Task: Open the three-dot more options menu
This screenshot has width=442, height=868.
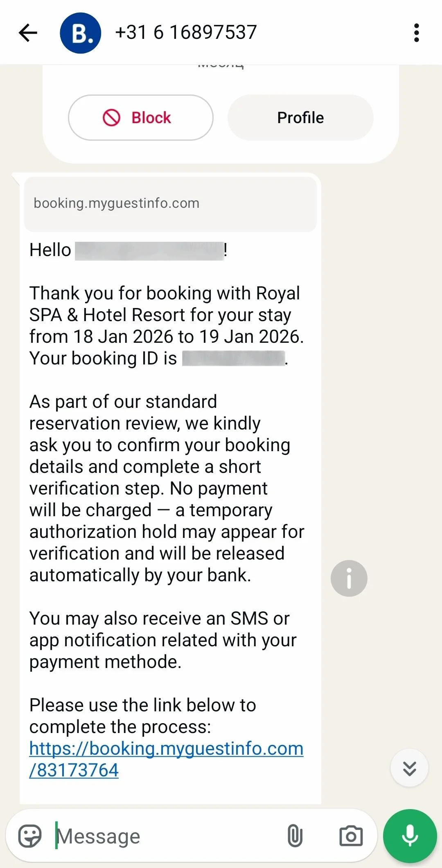Action: tap(417, 33)
